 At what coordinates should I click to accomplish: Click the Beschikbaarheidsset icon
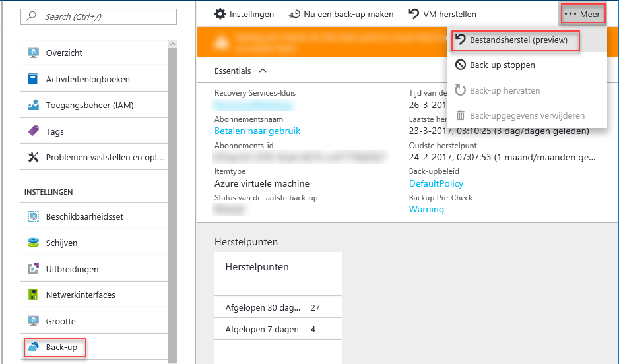point(33,216)
